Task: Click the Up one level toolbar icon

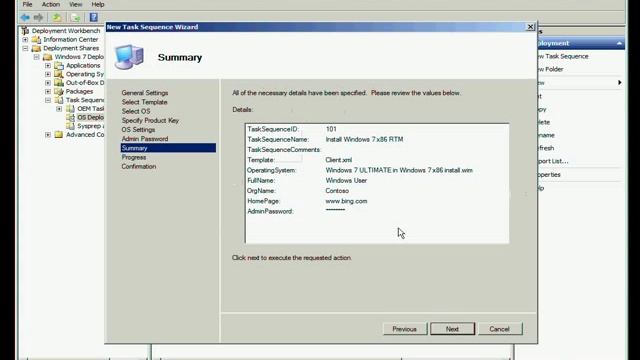Action: 57,18
